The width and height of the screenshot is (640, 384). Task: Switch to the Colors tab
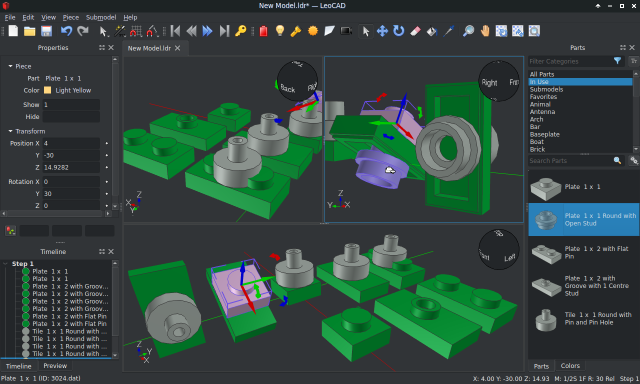pos(570,366)
